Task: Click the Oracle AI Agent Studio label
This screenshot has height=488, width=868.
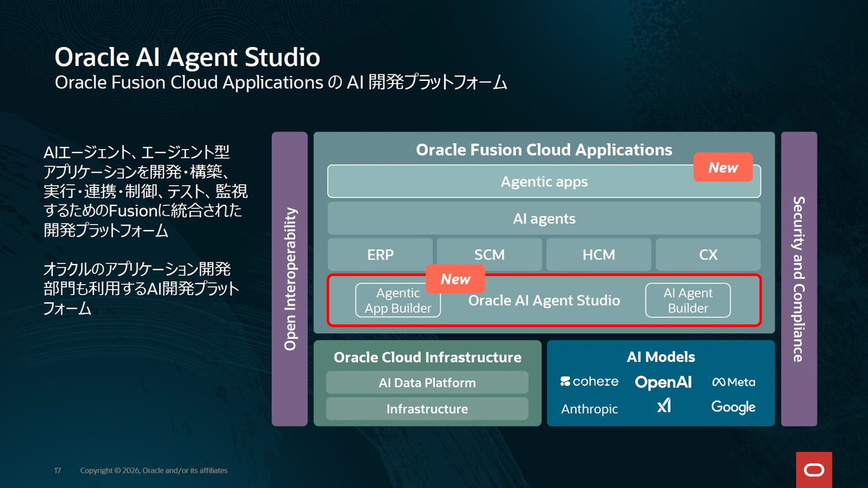Action: coord(544,300)
